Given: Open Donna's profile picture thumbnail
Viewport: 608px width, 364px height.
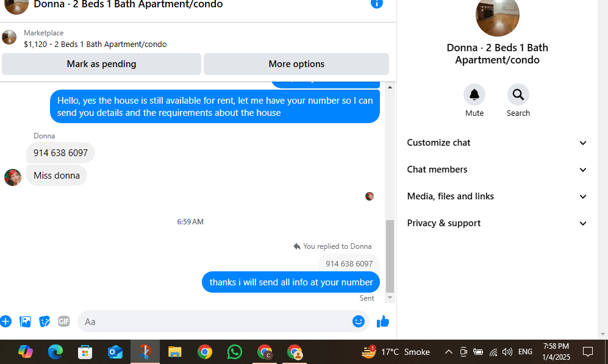Looking at the screenshot, I should (x=13, y=177).
